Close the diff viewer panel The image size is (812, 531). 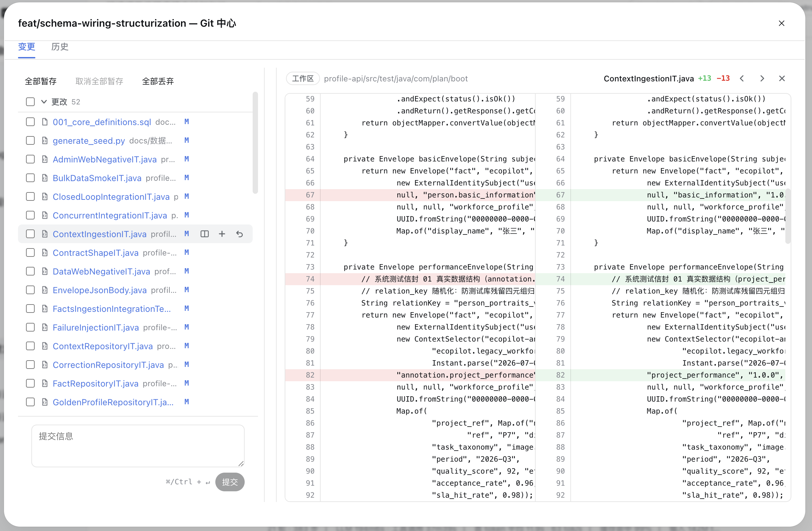tap(782, 78)
